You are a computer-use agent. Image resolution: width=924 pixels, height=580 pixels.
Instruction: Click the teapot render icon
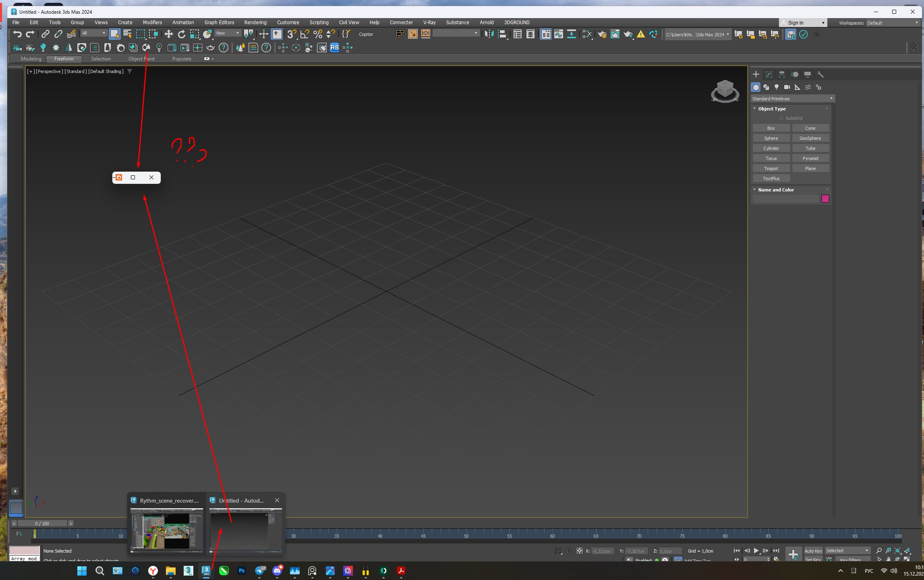(628, 34)
